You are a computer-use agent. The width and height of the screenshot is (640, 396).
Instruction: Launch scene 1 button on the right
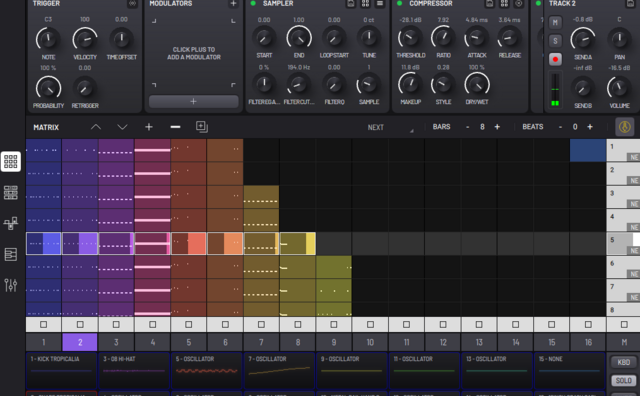click(x=623, y=150)
